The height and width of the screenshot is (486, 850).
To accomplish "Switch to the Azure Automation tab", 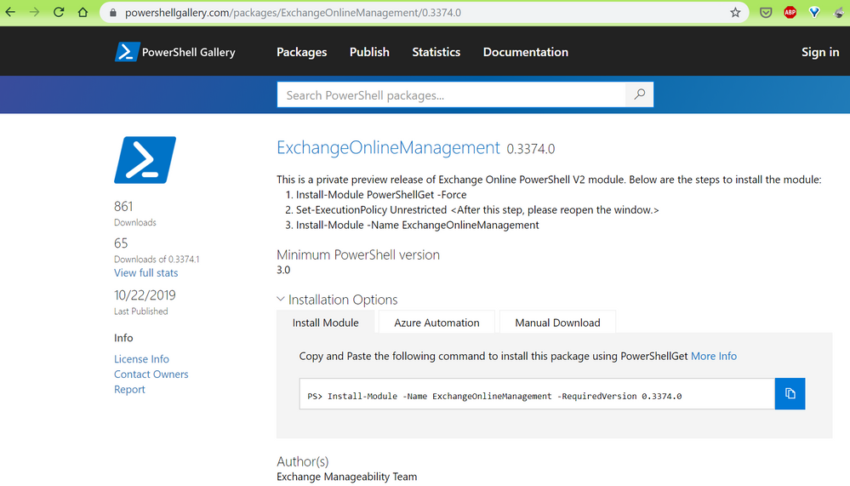I will click(x=436, y=322).
